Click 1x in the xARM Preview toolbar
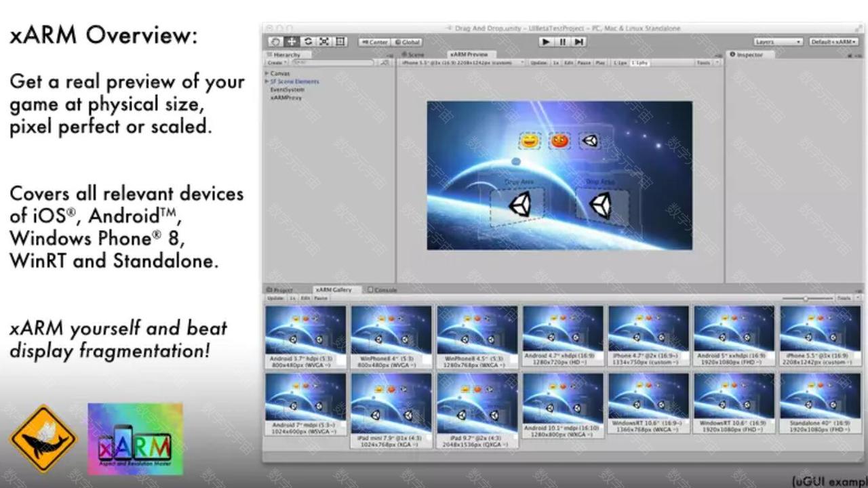The height and width of the screenshot is (488, 868). (555, 62)
